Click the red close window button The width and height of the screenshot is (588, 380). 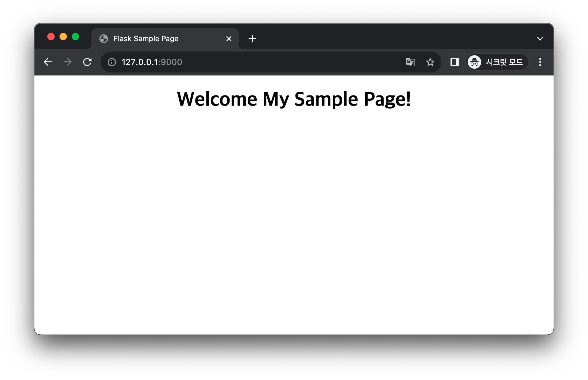click(x=51, y=37)
